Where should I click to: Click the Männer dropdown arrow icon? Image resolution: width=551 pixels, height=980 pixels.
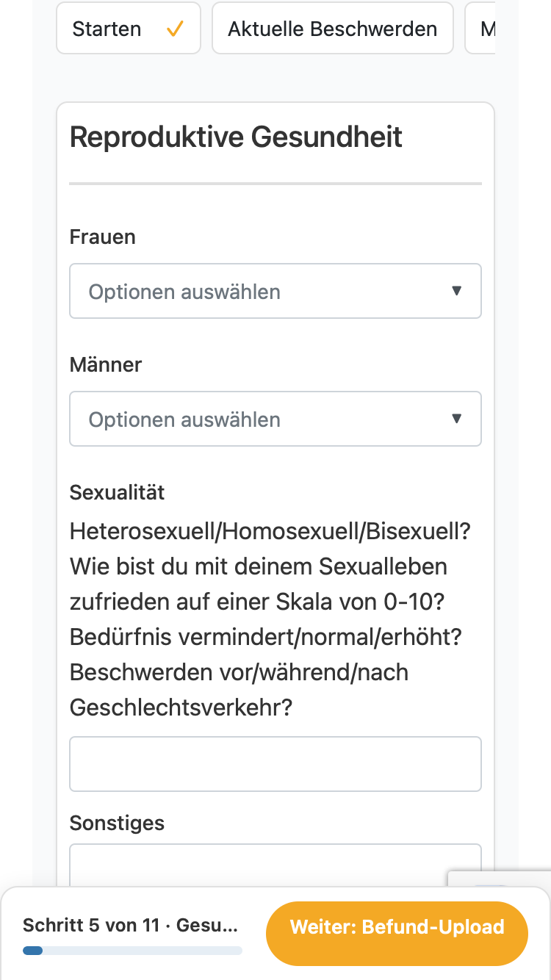456,419
